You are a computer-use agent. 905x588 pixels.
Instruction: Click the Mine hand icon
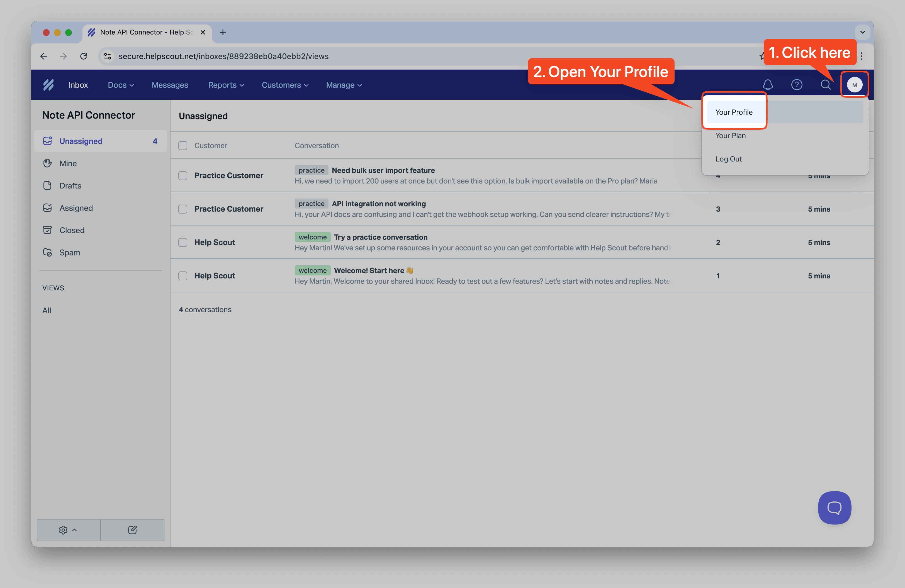[48, 163]
